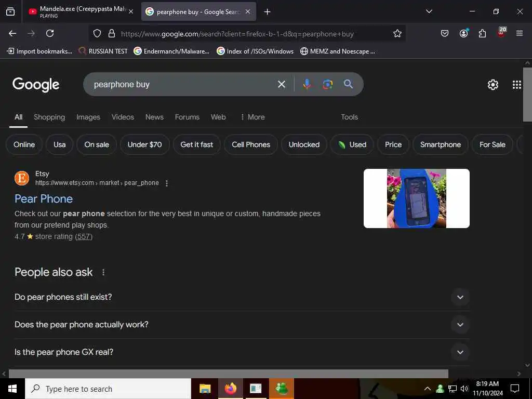
Task: Open File Explorer from the taskbar
Action: click(205, 389)
